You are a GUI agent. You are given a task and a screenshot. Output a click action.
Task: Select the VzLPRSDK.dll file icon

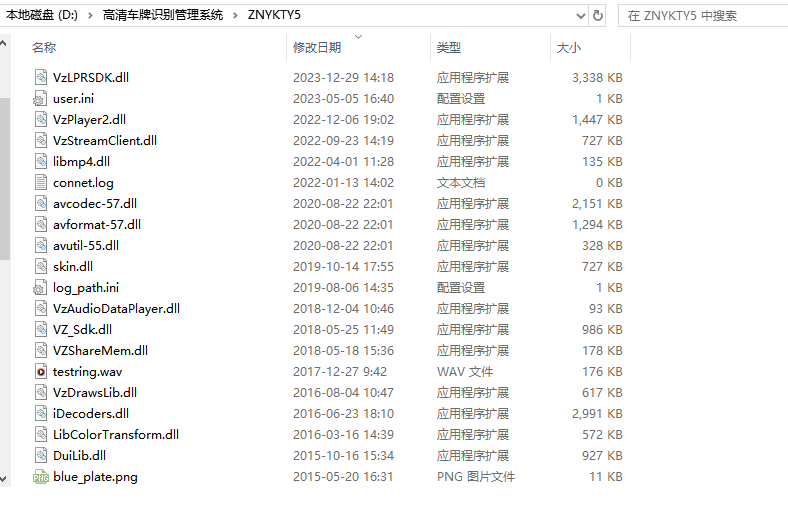point(41,77)
